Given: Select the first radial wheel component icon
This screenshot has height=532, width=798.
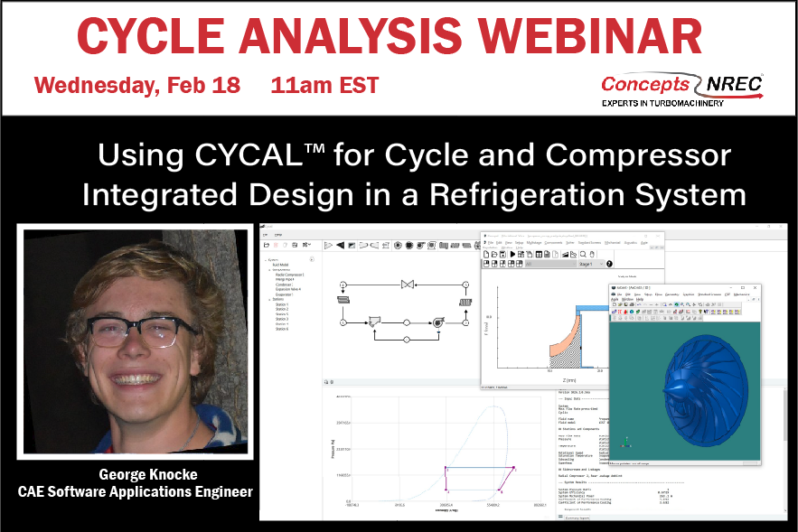Looking at the screenshot, I should (x=398, y=245).
